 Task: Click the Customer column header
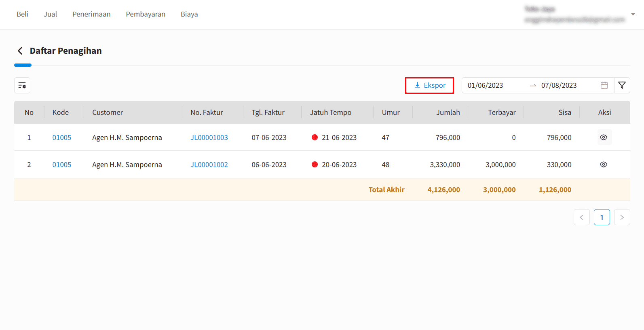[x=108, y=112]
